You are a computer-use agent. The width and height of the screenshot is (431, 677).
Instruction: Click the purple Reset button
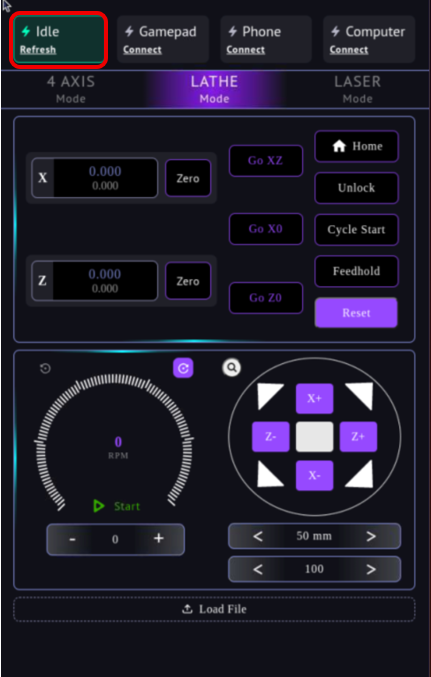point(356,313)
